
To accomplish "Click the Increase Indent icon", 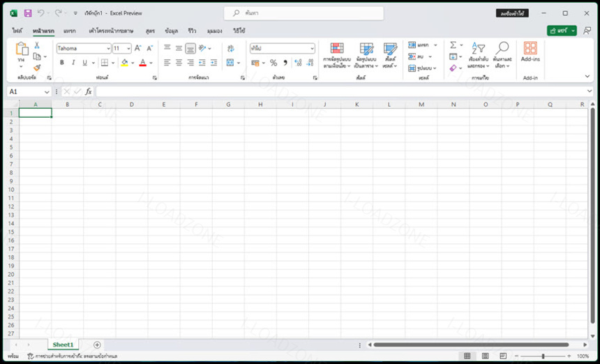I will tap(214, 62).
